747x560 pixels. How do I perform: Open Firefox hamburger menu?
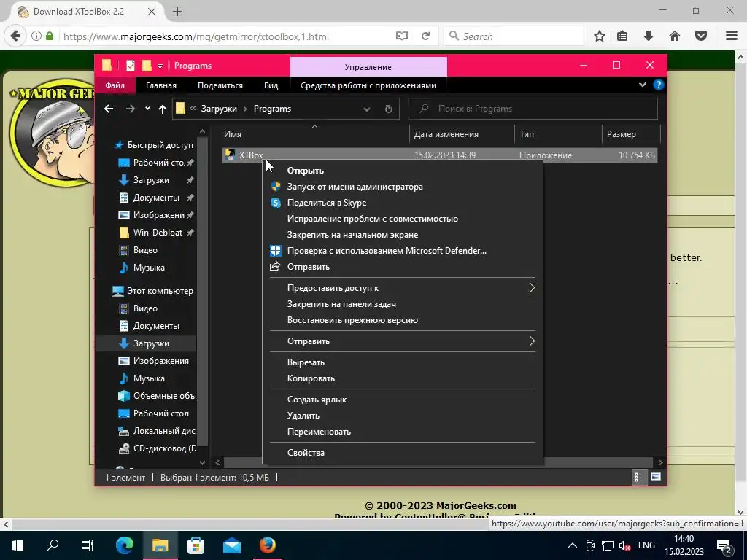point(732,36)
